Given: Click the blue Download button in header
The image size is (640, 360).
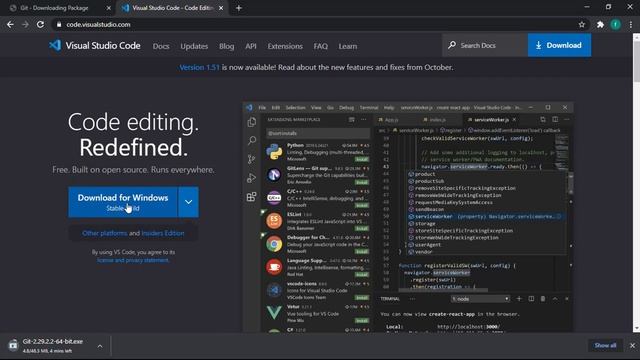Looking at the screenshot, I should (559, 45).
